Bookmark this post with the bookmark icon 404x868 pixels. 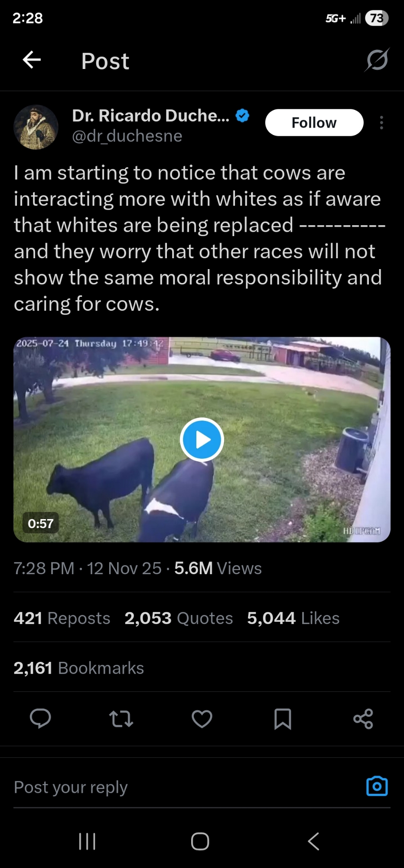pyautogui.click(x=283, y=719)
